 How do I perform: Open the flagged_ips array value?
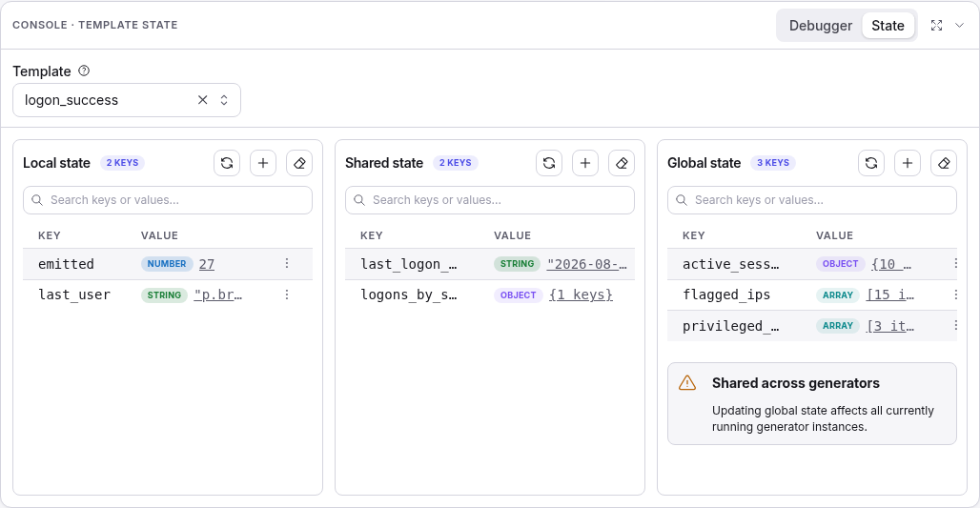890,295
